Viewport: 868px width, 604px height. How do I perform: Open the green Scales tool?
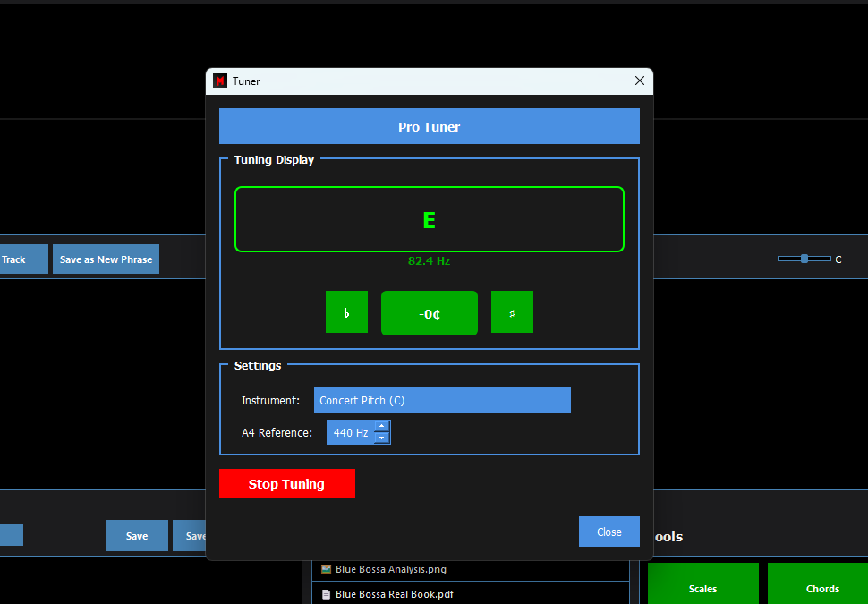[x=702, y=588]
